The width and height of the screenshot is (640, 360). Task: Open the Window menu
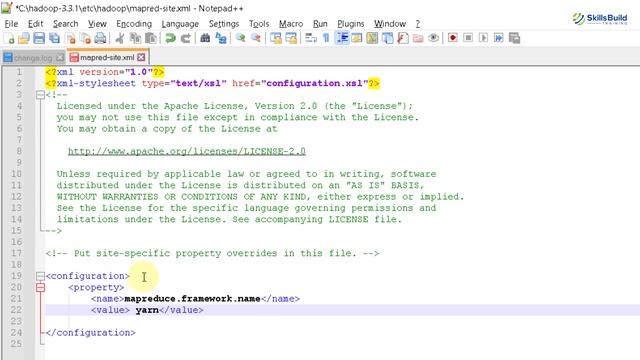click(x=390, y=24)
